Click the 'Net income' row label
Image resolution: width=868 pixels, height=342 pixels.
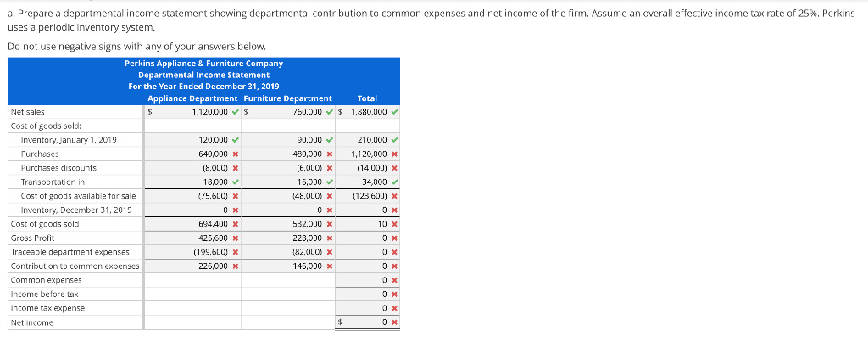pyautogui.click(x=32, y=322)
